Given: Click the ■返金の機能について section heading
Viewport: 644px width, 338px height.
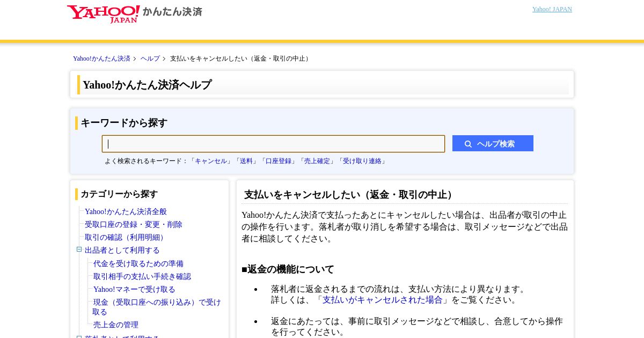Looking at the screenshot, I should 288,269.
